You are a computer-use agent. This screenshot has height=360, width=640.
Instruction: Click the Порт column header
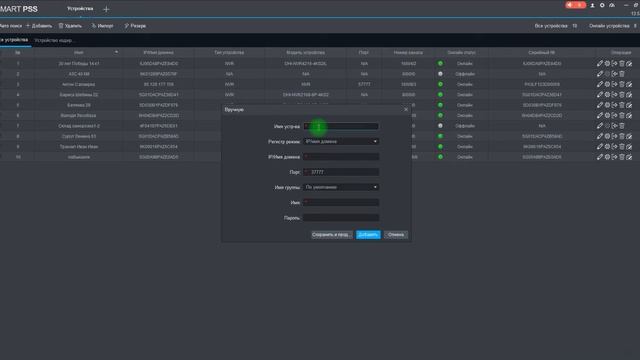pos(364,53)
